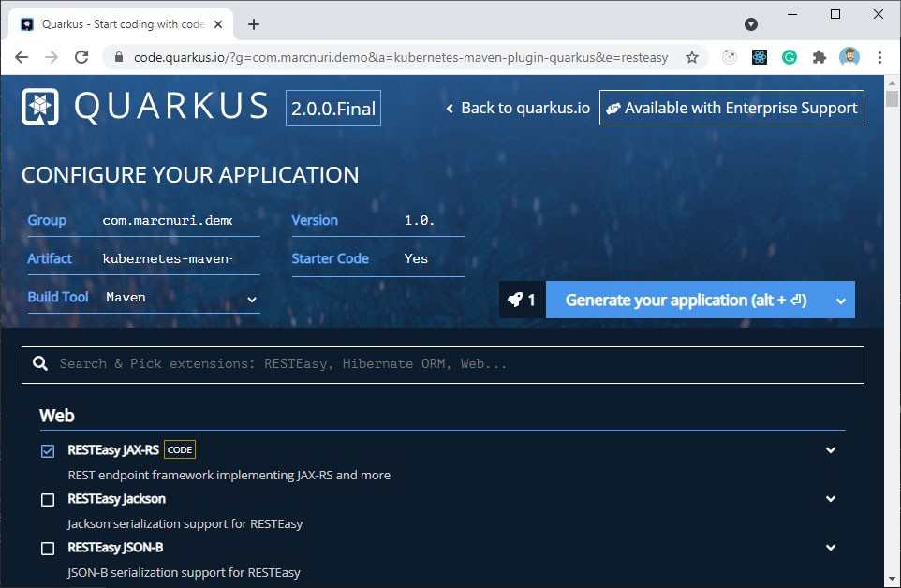Click the rocket selected extensions counter
This screenshot has height=588, width=901.
522,300
